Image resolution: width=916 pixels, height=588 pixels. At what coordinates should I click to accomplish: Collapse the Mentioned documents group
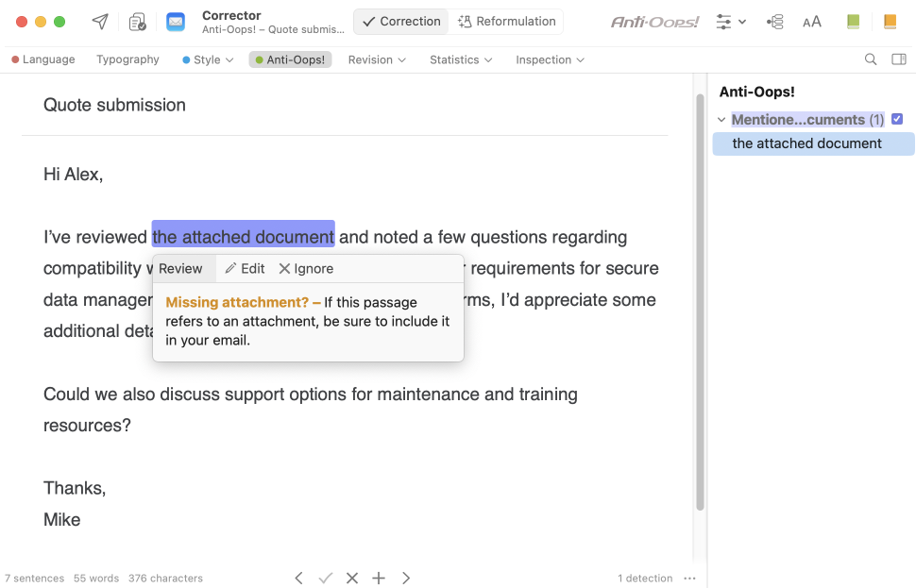[x=721, y=120]
